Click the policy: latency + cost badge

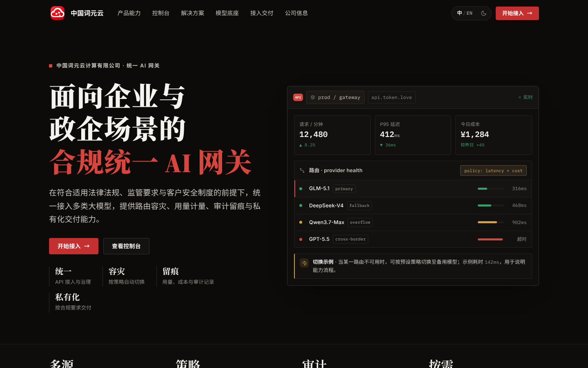(493, 171)
